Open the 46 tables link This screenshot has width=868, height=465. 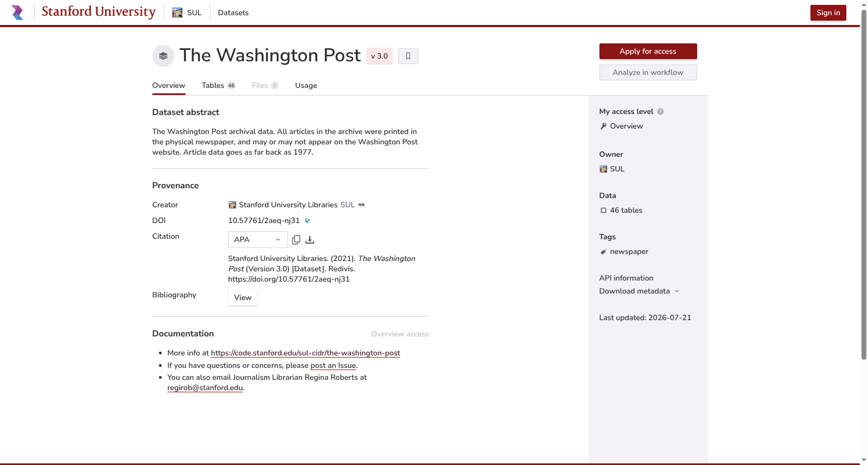coord(626,210)
